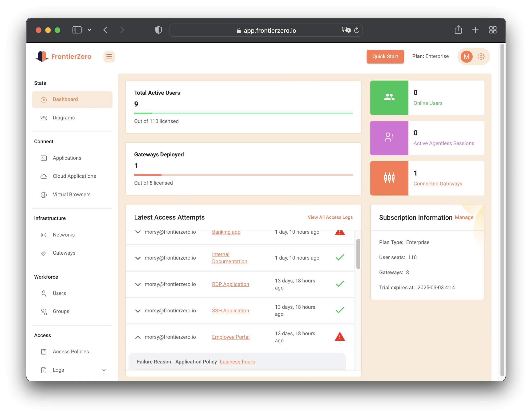Click the purple Agentless Sessions icon tile

click(x=389, y=138)
